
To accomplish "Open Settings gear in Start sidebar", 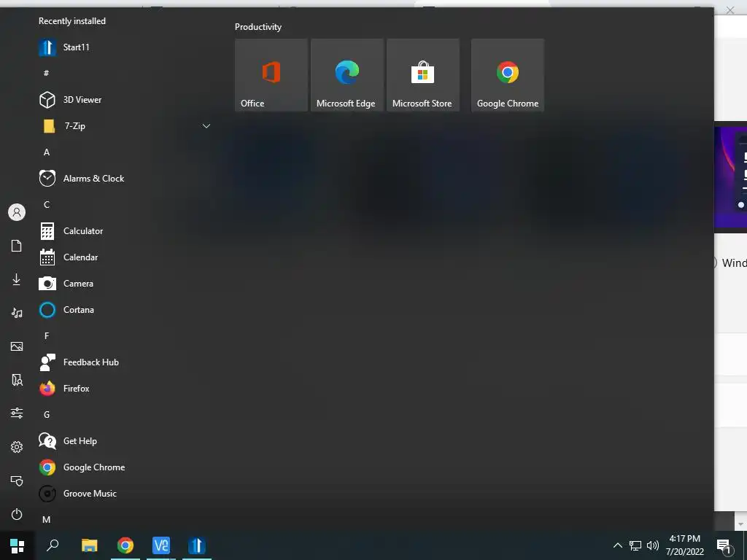I will [17, 447].
